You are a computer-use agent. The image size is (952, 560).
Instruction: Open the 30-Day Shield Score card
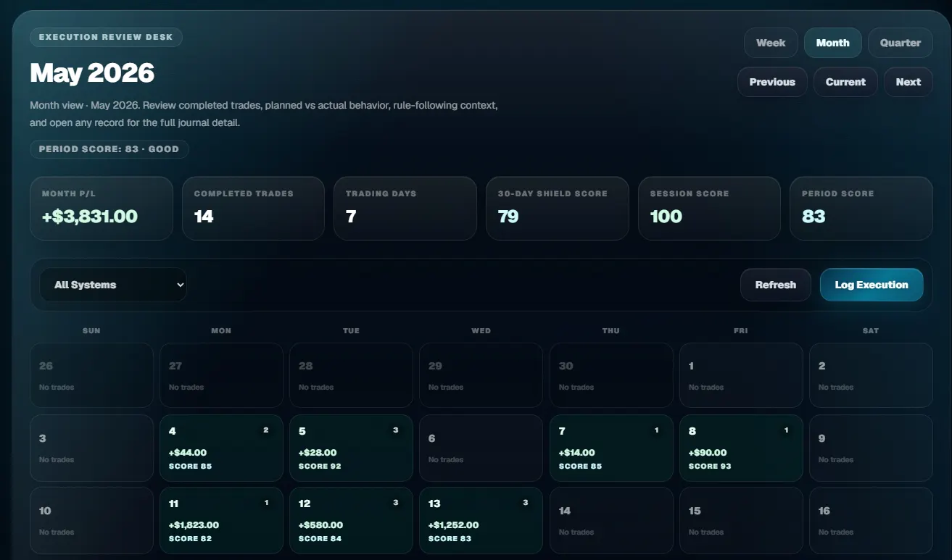click(x=558, y=209)
